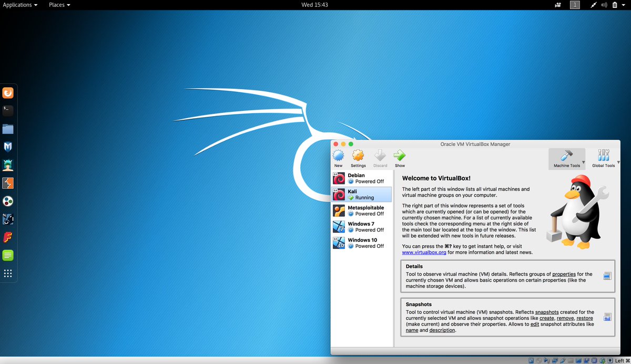
Task: Click the Snapshots tool heading
Action: [419, 304]
